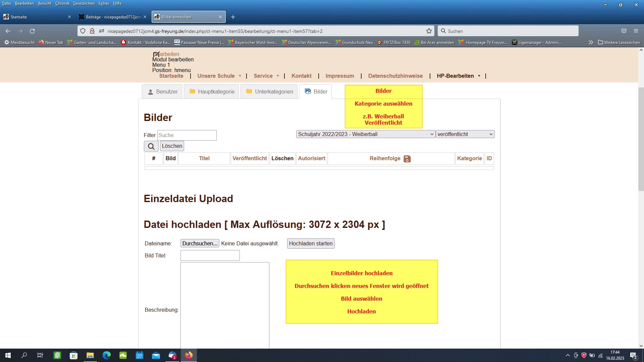Screen dimensions: 644x362
Task: Expand the HP-Bearbeiten menu arrow
Action: tap(479, 76)
